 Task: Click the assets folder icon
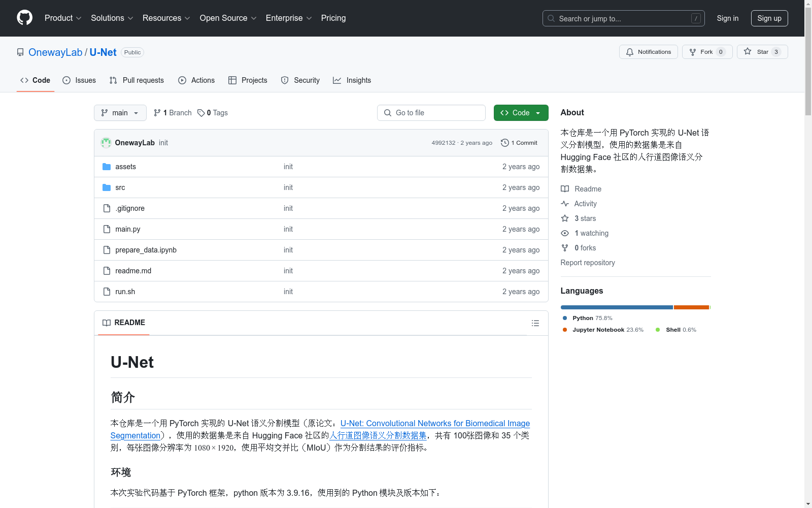pyautogui.click(x=107, y=167)
